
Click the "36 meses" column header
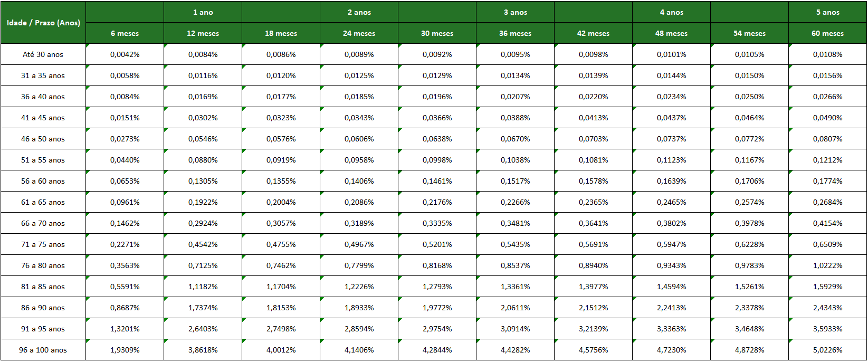(515, 33)
